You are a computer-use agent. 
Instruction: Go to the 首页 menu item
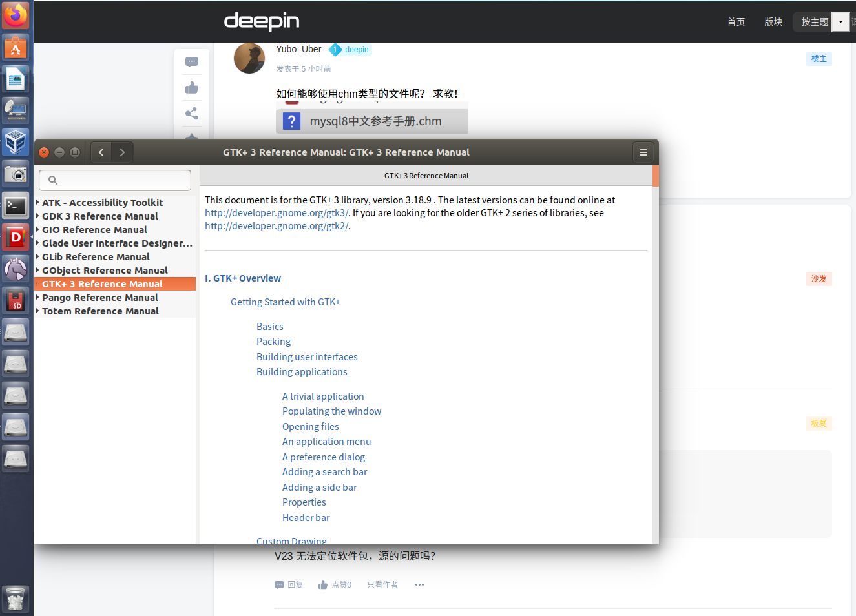click(x=736, y=21)
